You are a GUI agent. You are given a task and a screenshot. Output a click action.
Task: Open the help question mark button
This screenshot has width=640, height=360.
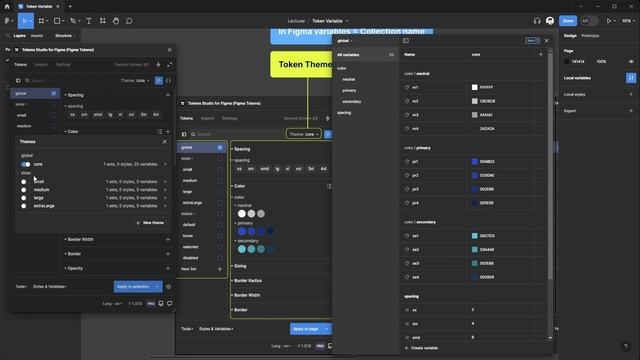(x=626, y=347)
